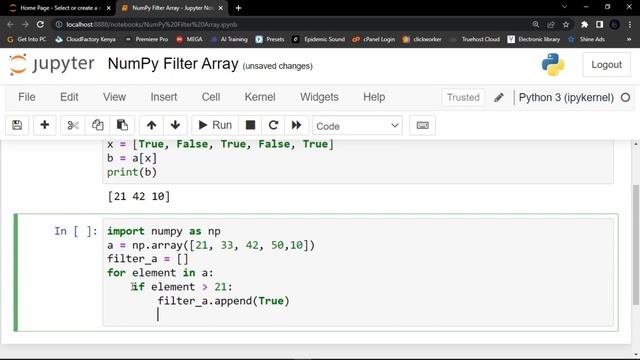Move selected cell down arrow
Screen dimensions: 640x360
176,125
